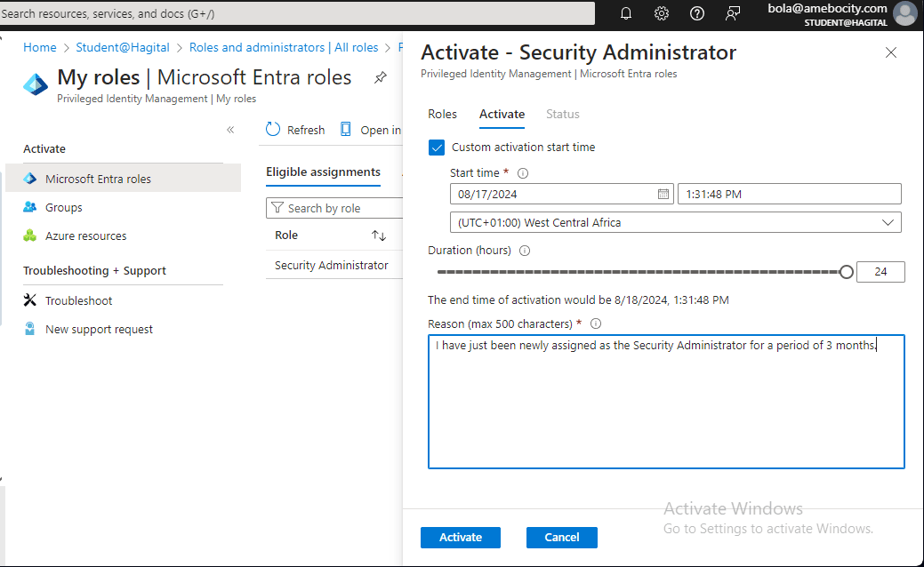The image size is (924, 567).
Task: Click the Cancel button
Action: click(x=561, y=537)
